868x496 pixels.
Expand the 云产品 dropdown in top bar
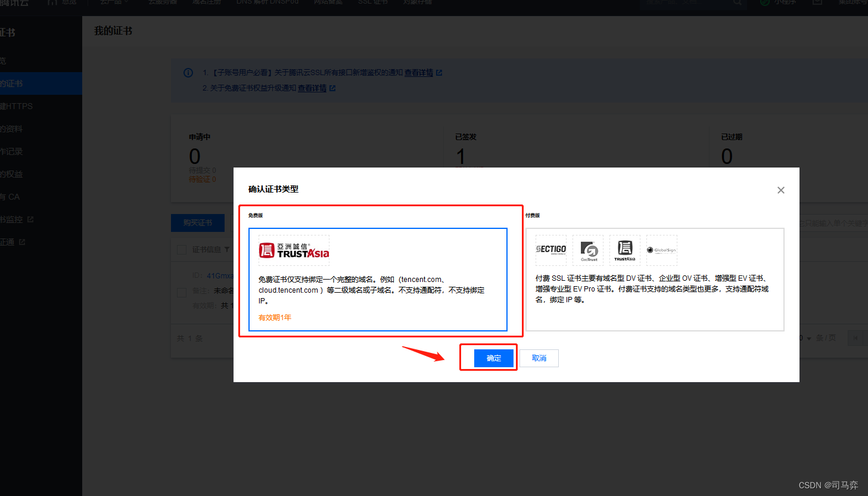[x=114, y=2]
